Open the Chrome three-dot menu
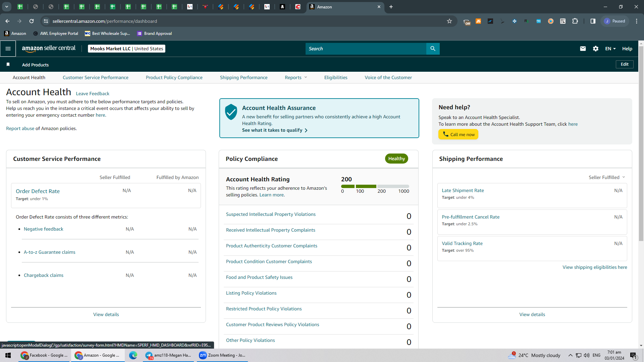The height and width of the screenshot is (362, 644). tap(637, 21)
